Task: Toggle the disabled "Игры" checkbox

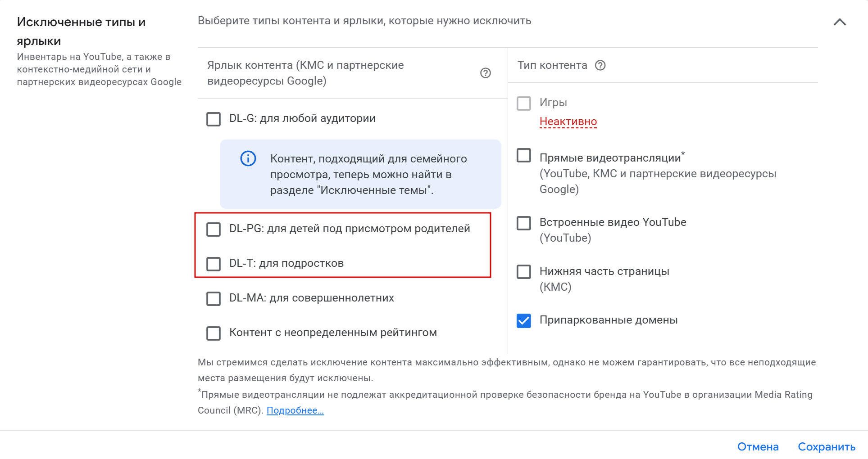Action: 524,103
